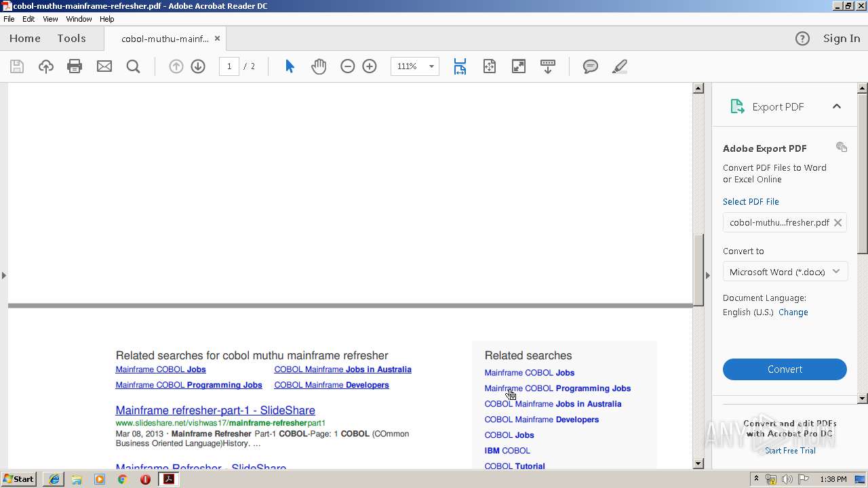The width and height of the screenshot is (868, 488).
Task: Click the Save file icon
Action: (x=17, y=66)
